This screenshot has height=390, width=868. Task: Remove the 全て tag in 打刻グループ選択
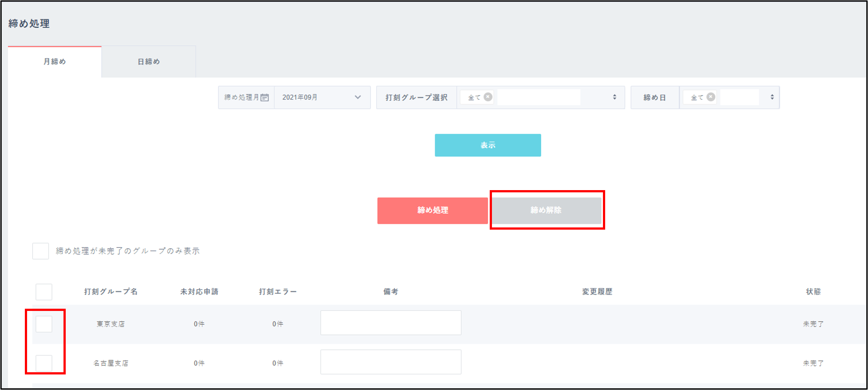(488, 97)
